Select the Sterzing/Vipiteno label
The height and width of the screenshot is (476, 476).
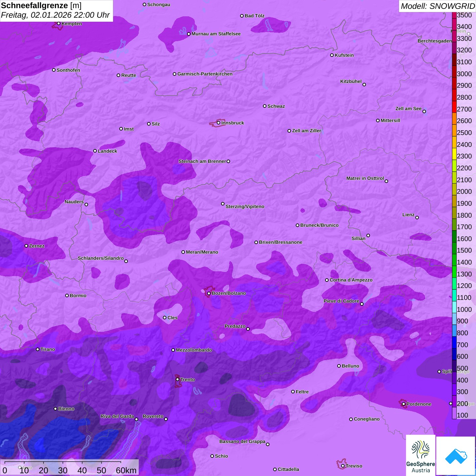[245, 206]
